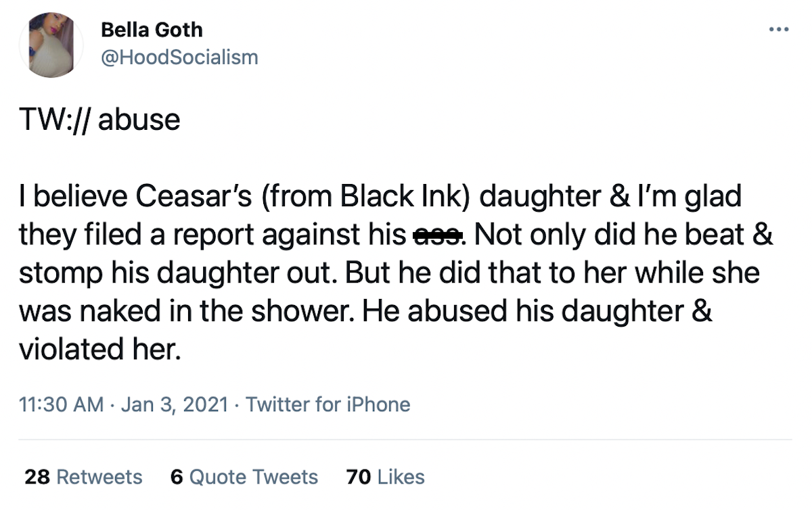Select the number 70 before Likes

359,477
